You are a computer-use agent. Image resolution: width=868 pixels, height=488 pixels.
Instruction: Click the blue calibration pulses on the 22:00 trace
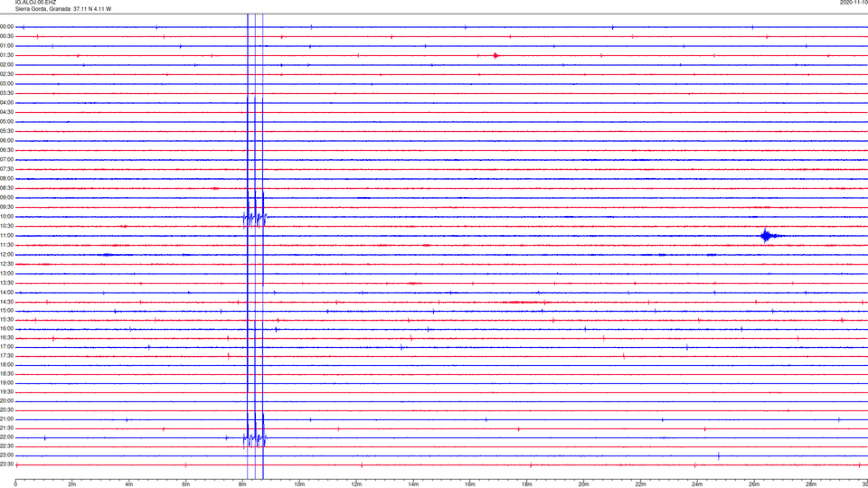[255, 439]
